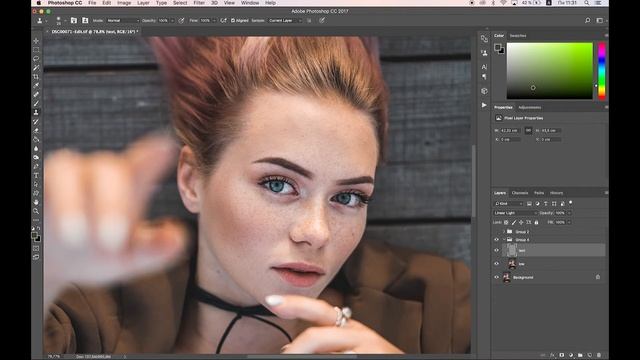Open the Kind layer filter dropdown
This screenshot has width=640, height=360.
(508, 203)
